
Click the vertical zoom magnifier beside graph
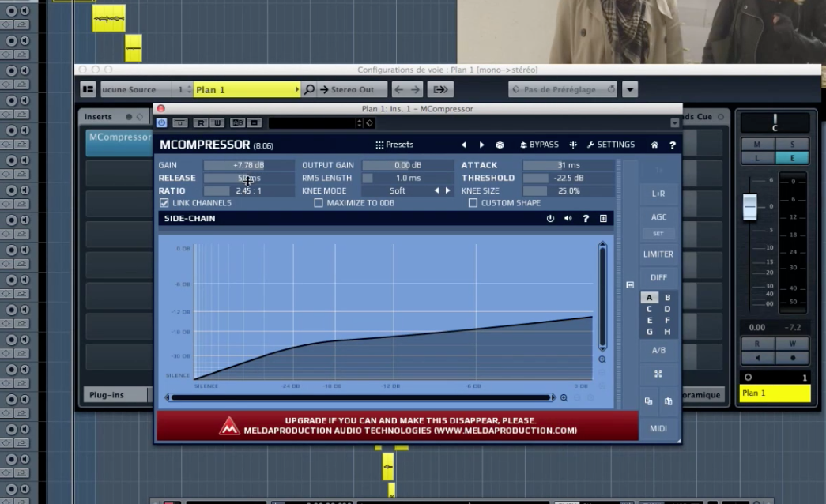tap(602, 359)
